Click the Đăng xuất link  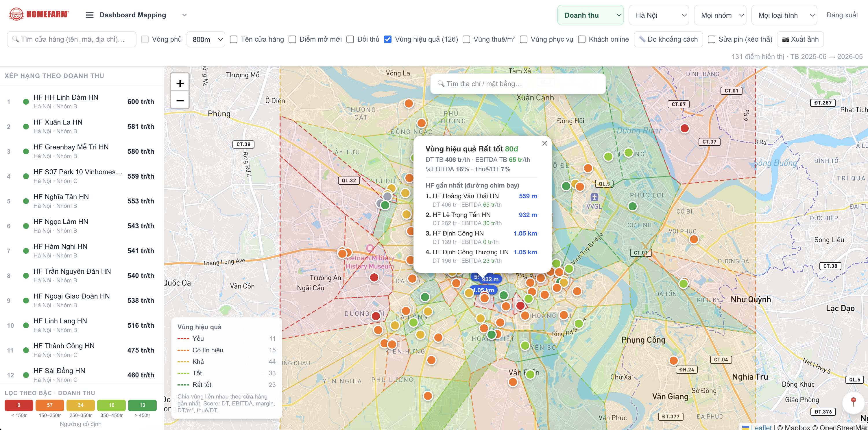tap(842, 15)
